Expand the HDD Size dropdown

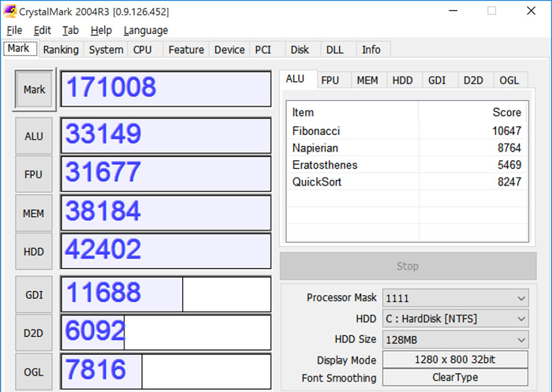[456, 340]
